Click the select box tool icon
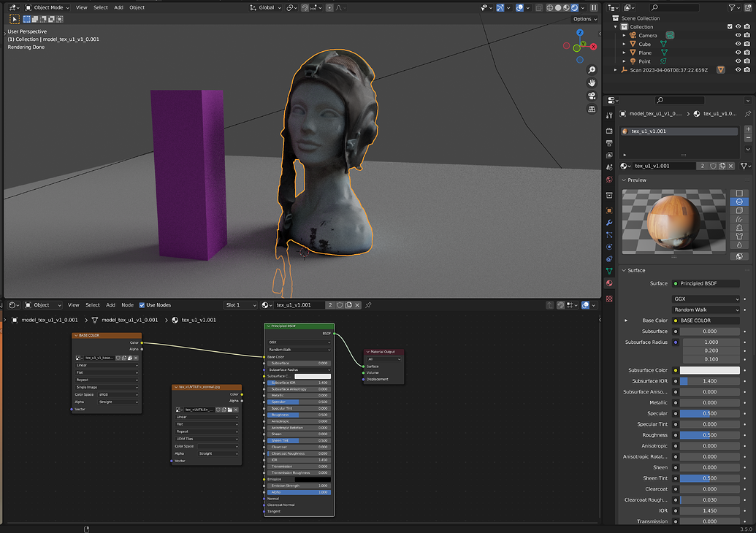The height and width of the screenshot is (533, 756). 15,19
